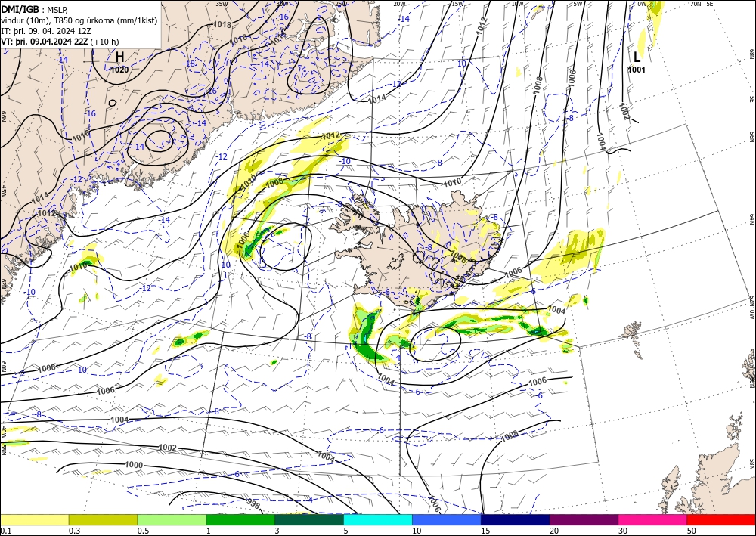Click the 'vindur (10m), T850 og úrkoma' line
This screenshot has height=536, width=756.
coord(79,20)
